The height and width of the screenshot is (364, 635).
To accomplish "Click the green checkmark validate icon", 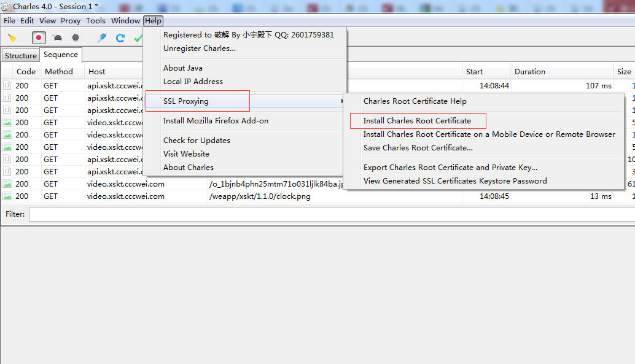I will [138, 37].
